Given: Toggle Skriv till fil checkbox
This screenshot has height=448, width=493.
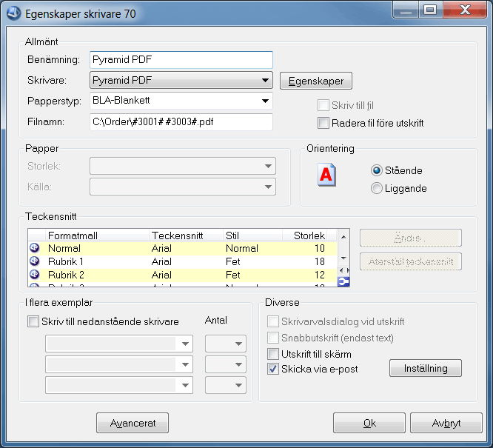Looking at the screenshot, I should (323, 105).
